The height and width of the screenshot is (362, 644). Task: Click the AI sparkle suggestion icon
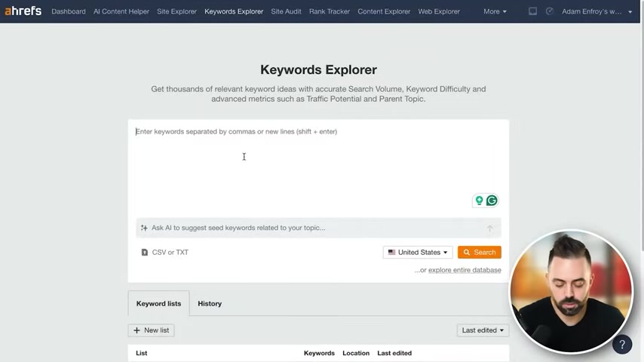(144, 228)
